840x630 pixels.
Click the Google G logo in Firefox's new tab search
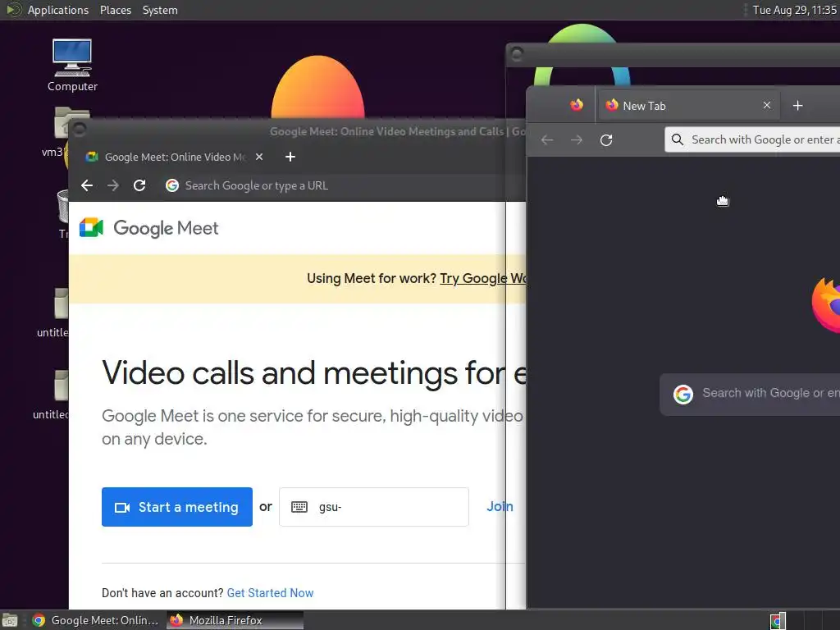point(683,395)
